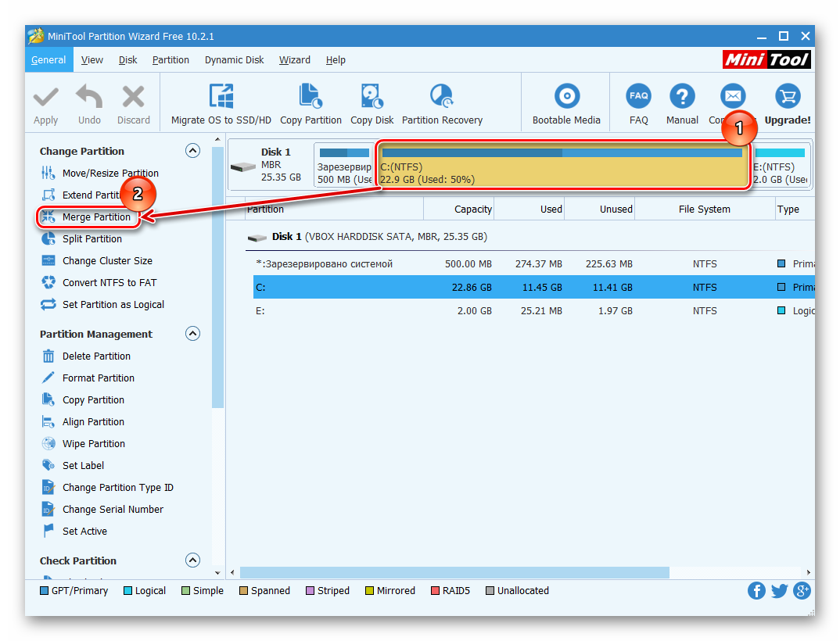Click Merge Partition in sidebar
Screen dimensions: 840x641
click(x=89, y=217)
